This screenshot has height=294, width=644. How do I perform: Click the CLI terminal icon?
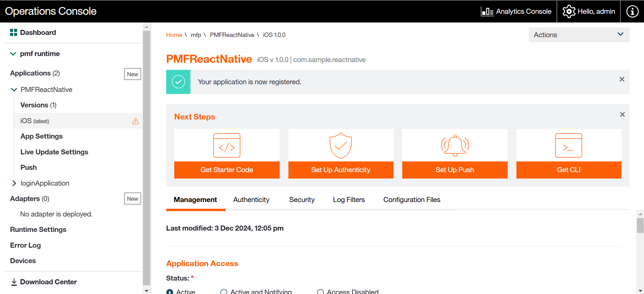click(x=568, y=146)
